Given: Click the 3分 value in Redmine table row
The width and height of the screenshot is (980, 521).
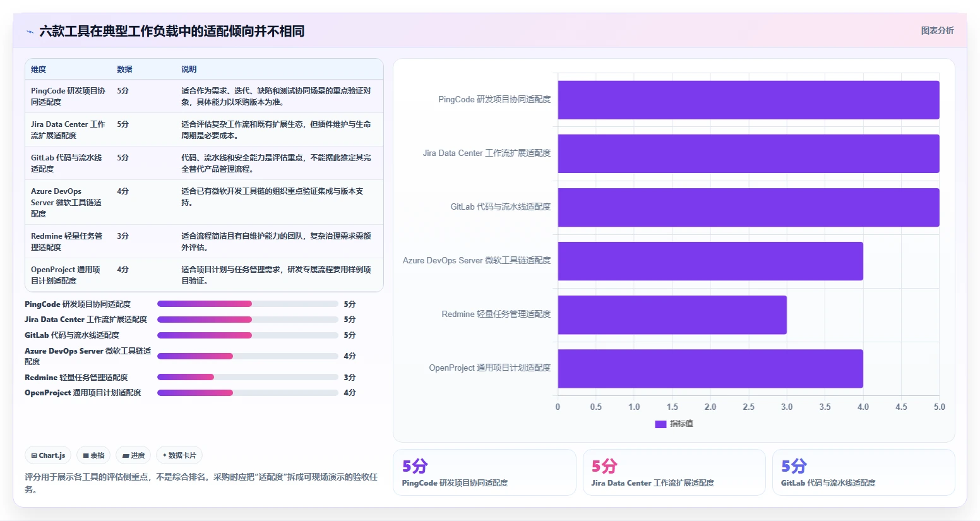Looking at the screenshot, I should (122, 236).
